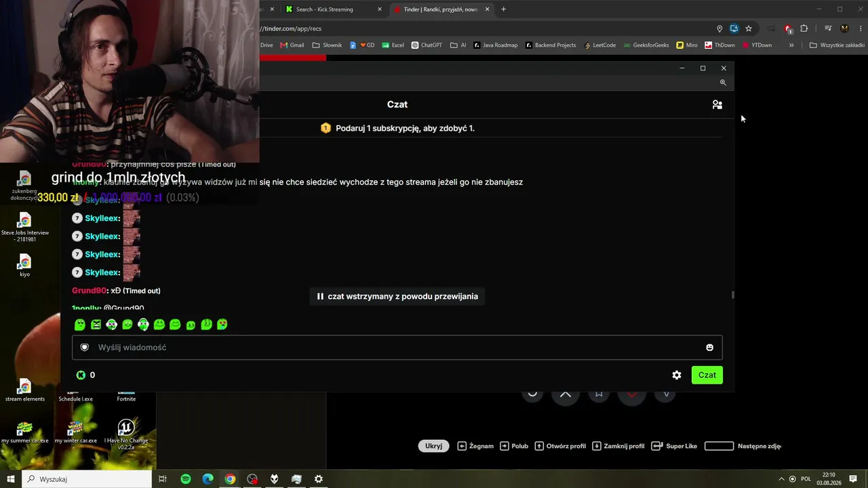
Task: Open the GeeksforGeeks bookmark
Action: point(646,45)
